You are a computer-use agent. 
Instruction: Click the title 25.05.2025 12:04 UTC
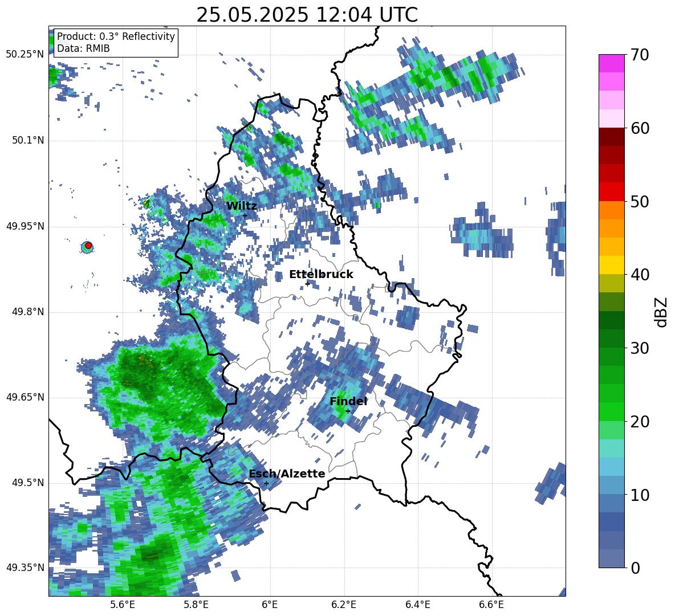click(307, 15)
